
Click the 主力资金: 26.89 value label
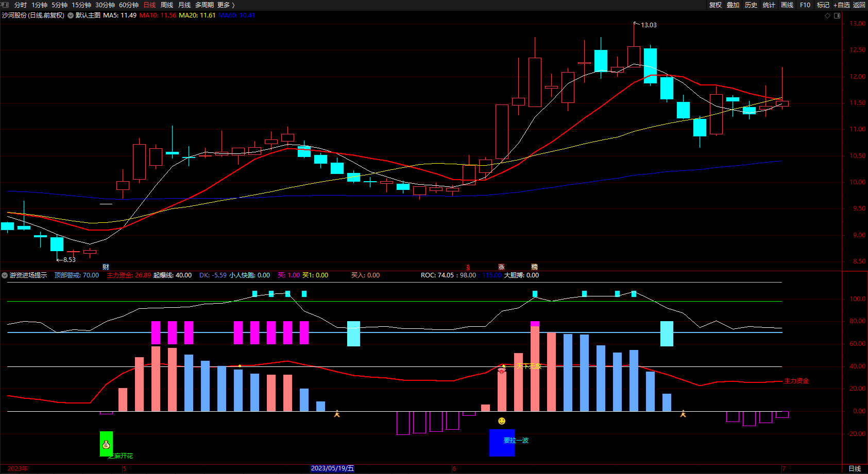129,275
